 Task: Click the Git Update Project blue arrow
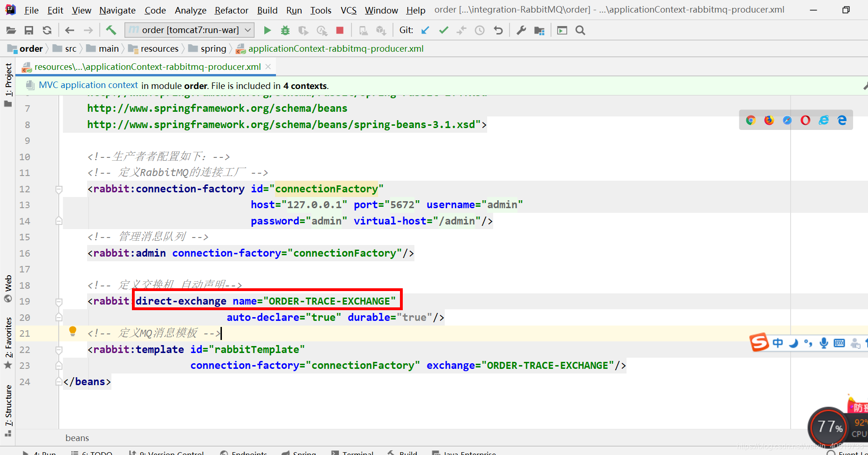(x=425, y=30)
